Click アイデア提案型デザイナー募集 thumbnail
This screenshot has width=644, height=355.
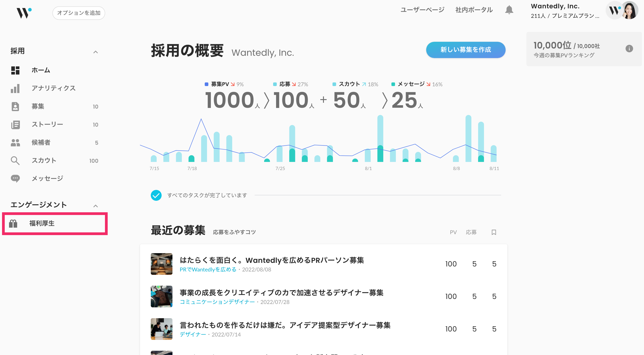tap(161, 329)
